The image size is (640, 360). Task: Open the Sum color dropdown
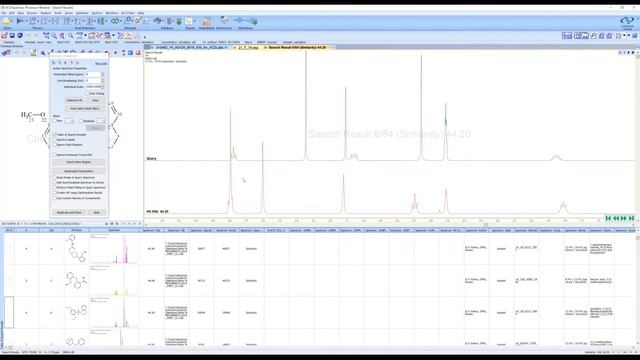coord(69,121)
